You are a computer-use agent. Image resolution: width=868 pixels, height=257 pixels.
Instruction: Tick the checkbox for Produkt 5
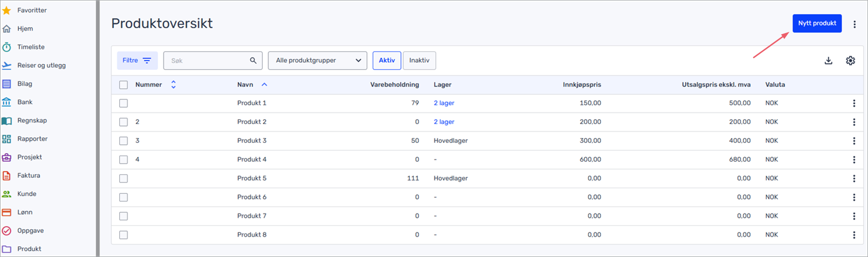point(123,178)
